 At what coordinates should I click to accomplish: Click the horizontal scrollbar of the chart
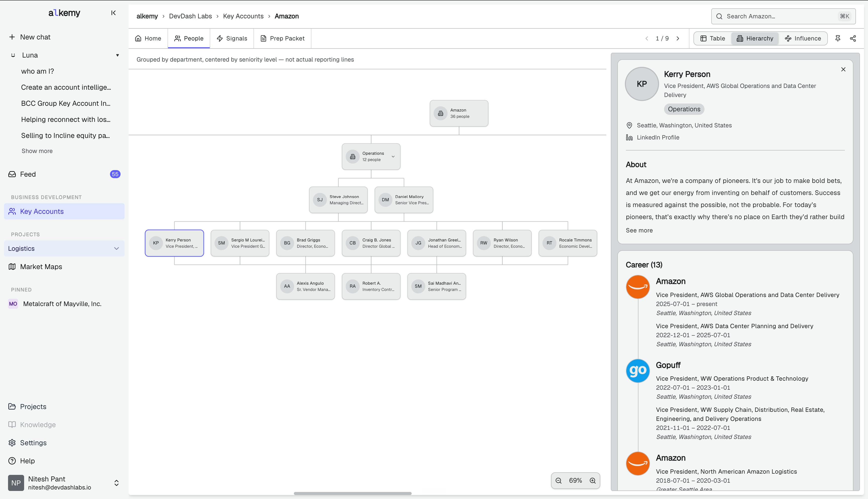[352, 493]
